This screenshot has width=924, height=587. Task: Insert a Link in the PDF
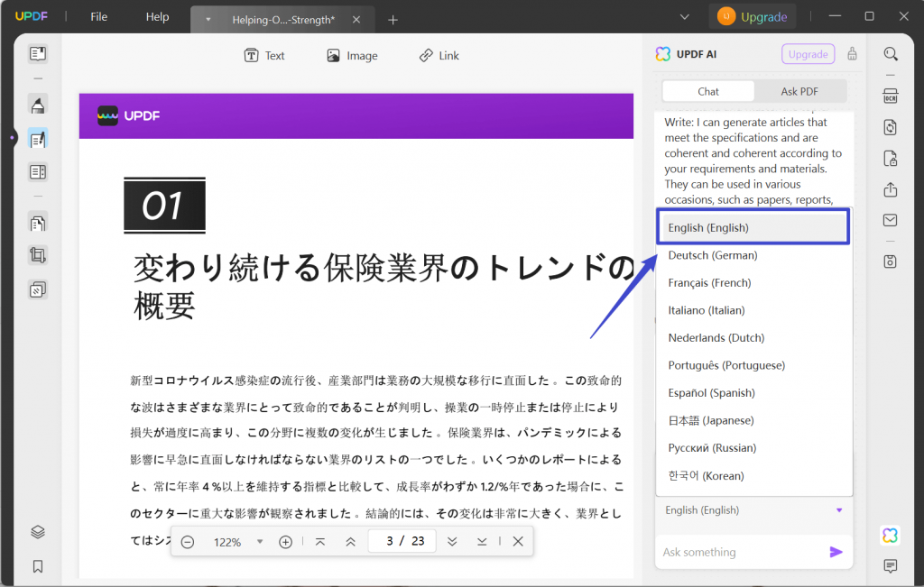[439, 55]
